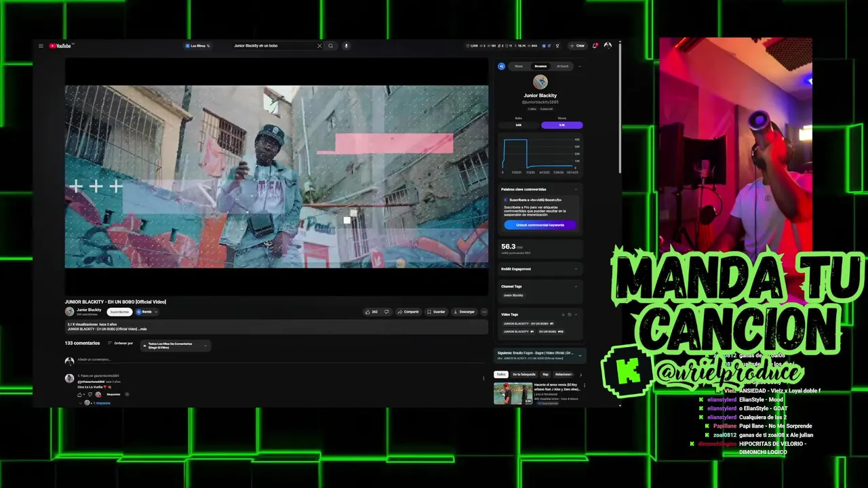This screenshot has height=488, width=868.
Task: Click the video title 'JUNIOR BLACKITY - EH UN BOBO'
Action: (115, 302)
